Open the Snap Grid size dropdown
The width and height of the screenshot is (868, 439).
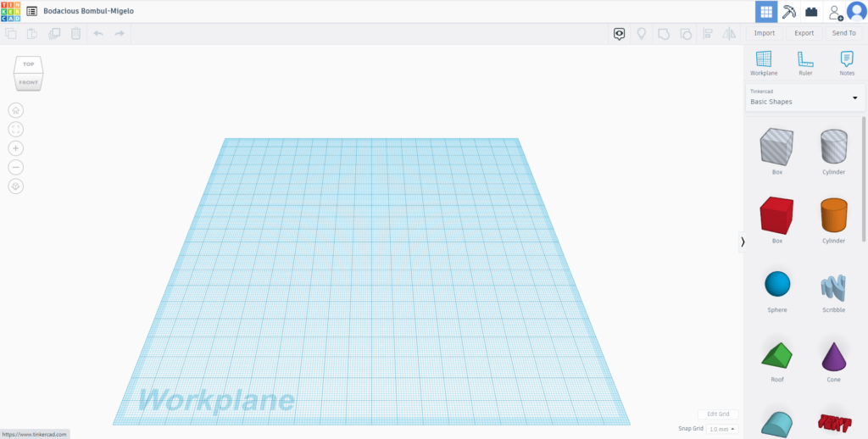722,429
